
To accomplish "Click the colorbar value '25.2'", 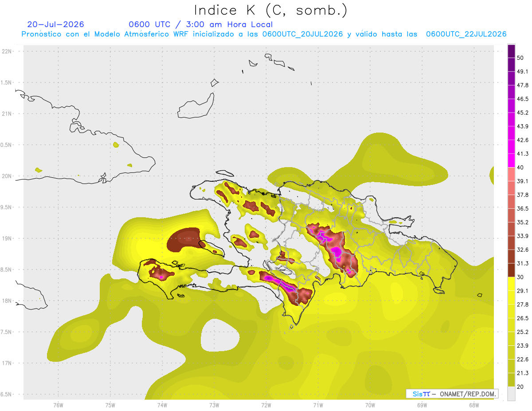I will [523, 332].
